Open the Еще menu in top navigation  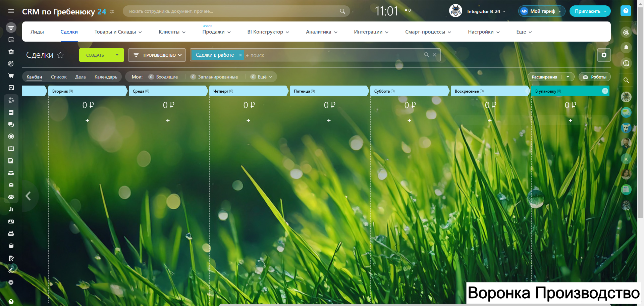tap(524, 32)
